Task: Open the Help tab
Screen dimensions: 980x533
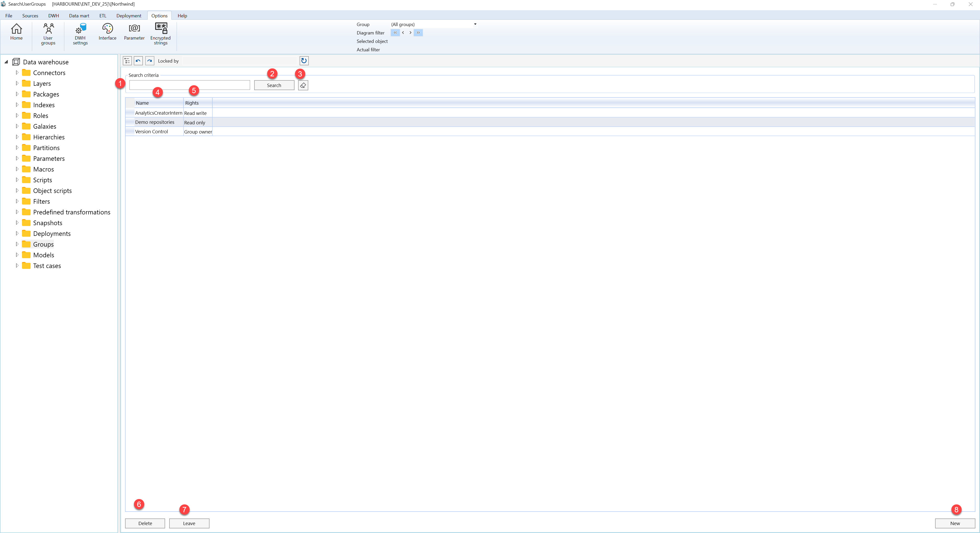Action: tap(182, 16)
